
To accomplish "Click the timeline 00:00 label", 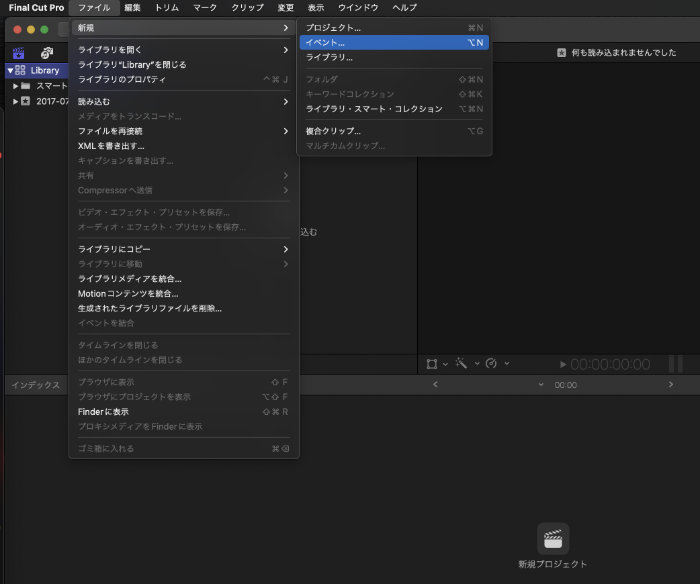I will click(x=566, y=385).
